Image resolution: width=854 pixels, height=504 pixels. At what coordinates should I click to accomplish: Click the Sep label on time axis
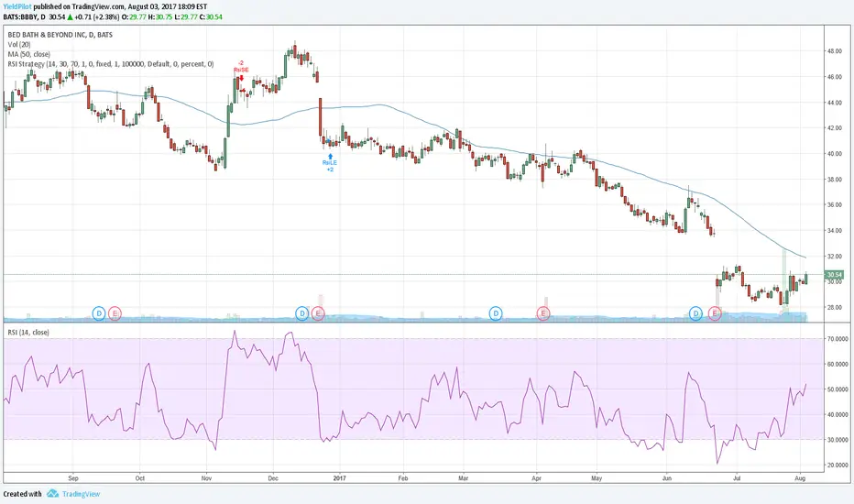click(x=73, y=478)
